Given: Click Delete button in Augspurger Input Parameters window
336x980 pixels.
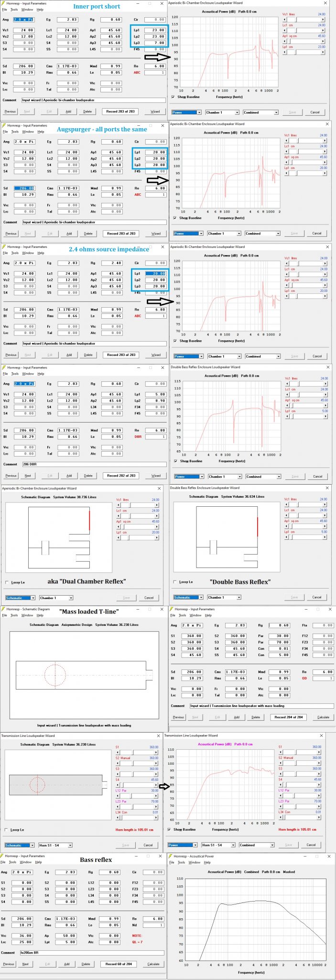Looking at the screenshot, I should click(88, 234).
